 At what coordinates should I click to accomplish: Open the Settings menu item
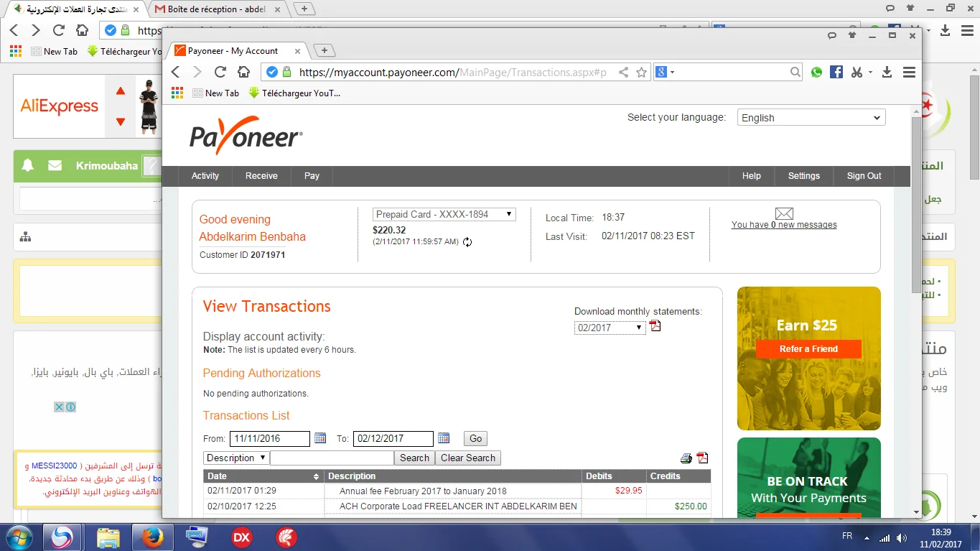coord(803,176)
